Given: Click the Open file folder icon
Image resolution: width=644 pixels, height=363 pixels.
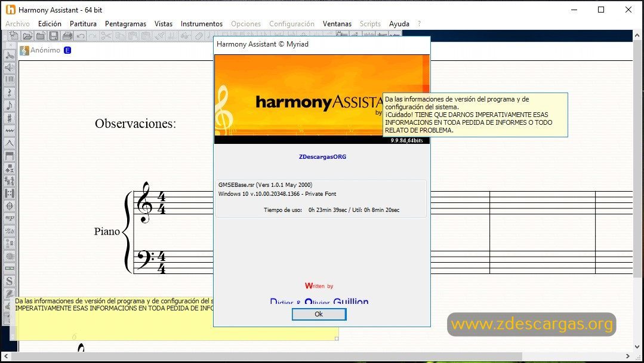Looking at the screenshot, I should (27, 36).
